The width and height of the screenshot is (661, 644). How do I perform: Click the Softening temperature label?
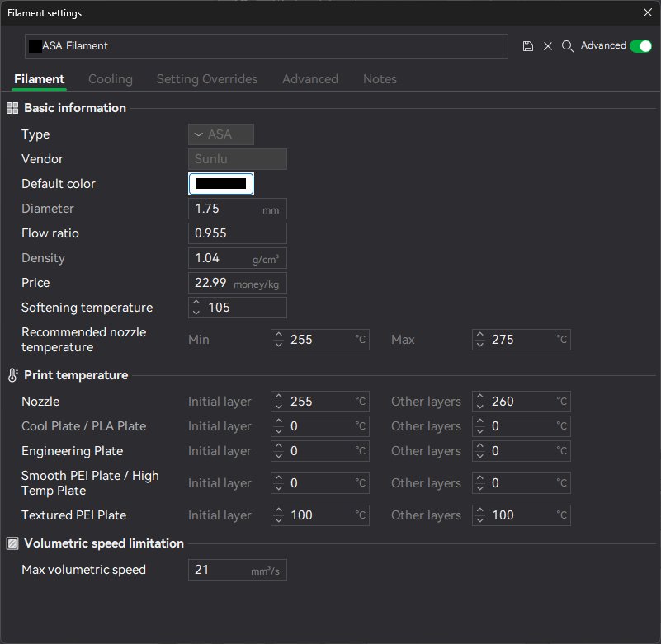coord(87,308)
